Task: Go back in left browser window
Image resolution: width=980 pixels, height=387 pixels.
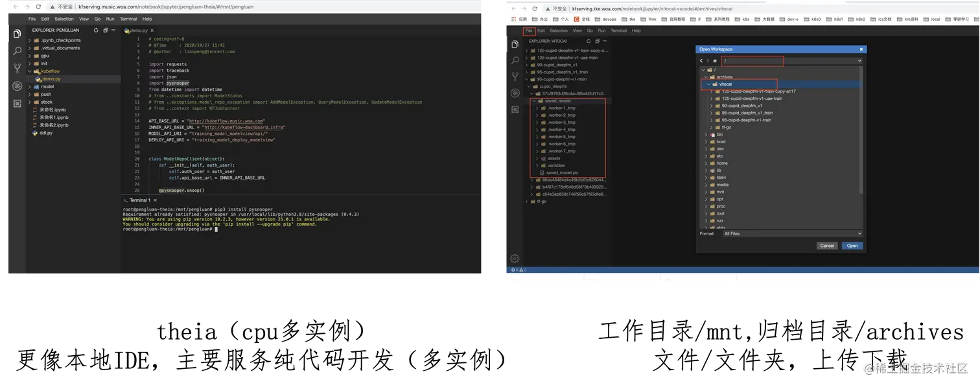Action: pyautogui.click(x=15, y=6)
